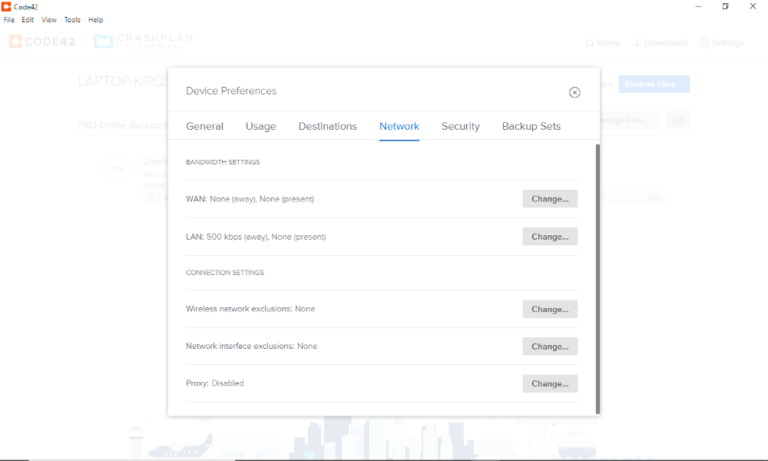Click the backup set gear icon

click(x=678, y=121)
